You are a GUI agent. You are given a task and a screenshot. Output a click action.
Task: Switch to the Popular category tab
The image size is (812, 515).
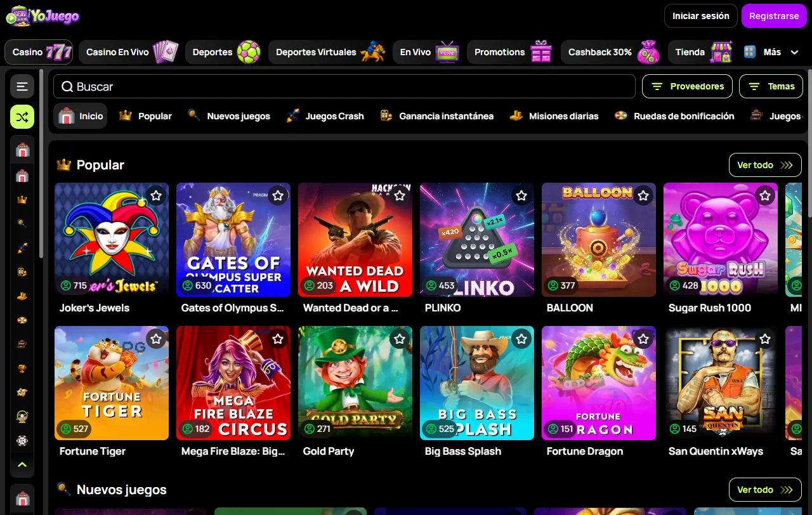[145, 116]
